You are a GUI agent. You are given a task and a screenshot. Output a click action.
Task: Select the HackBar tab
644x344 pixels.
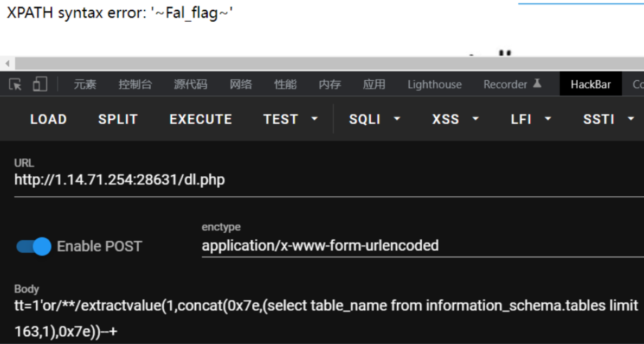point(591,84)
